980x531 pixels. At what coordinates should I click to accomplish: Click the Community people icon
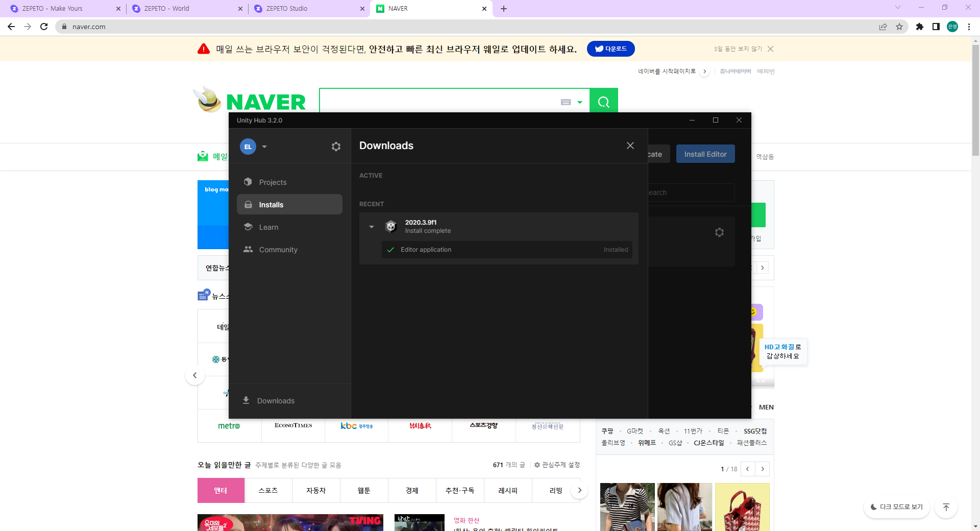(x=248, y=249)
